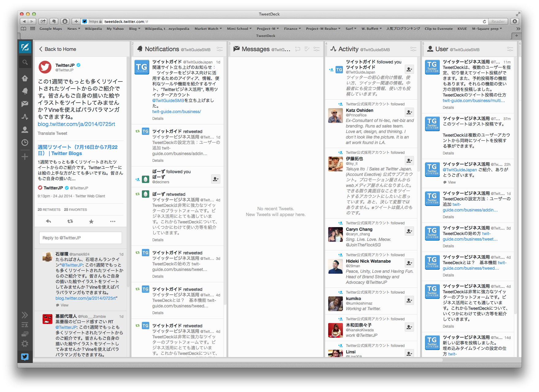Open the new Tweet compose button
The width and height of the screenshot is (539, 392).
25,47
